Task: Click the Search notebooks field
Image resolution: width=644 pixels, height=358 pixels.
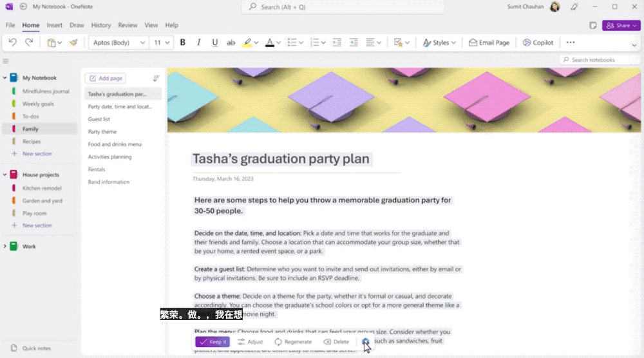Action: (x=600, y=60)
